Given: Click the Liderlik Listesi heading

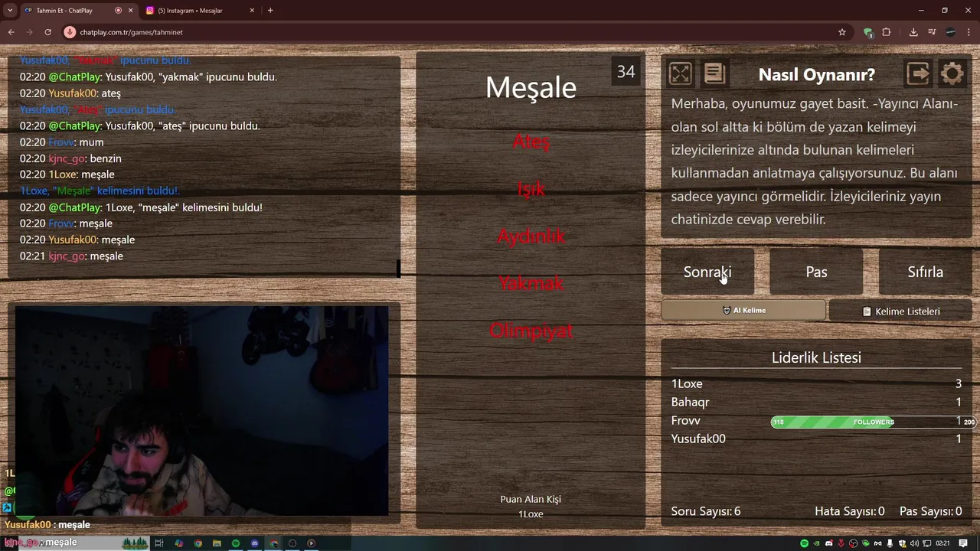Looking at the screenshot, I should 816,357.
